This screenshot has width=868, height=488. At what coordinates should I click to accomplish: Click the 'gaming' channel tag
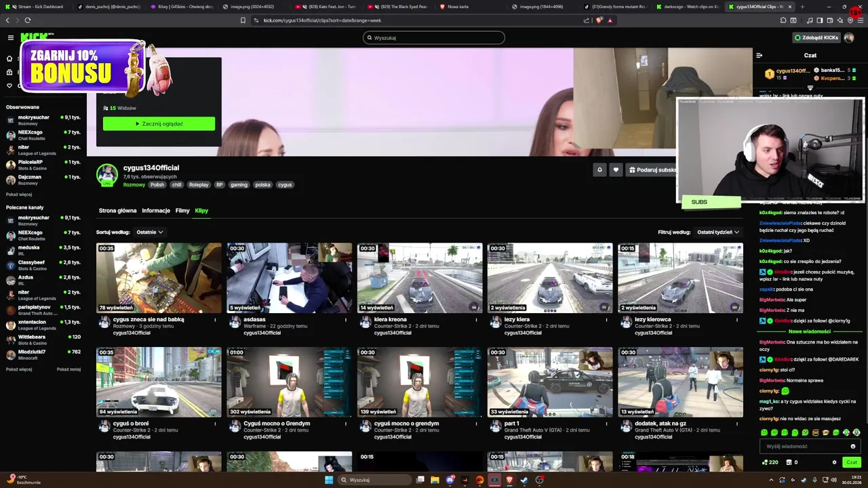coord(239,184)
